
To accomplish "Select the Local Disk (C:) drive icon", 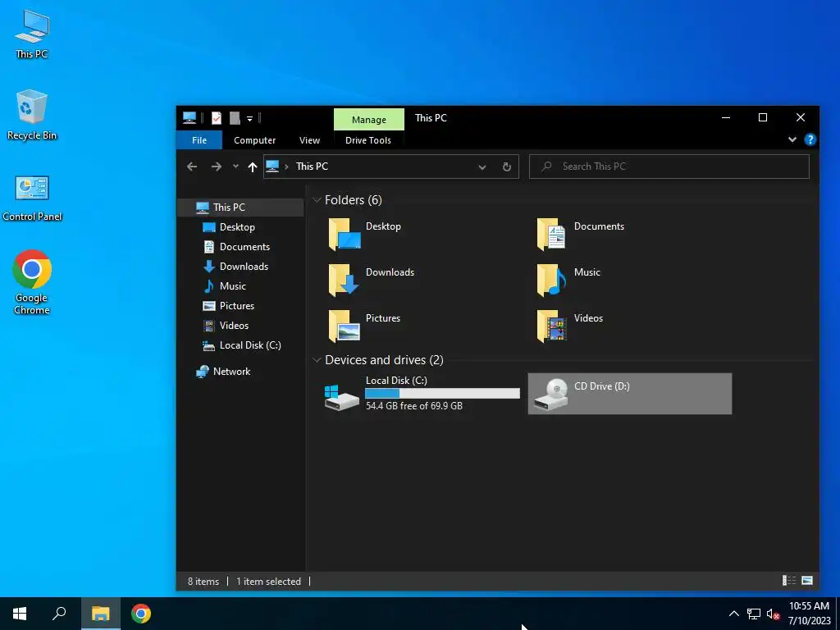I will 341,397.
